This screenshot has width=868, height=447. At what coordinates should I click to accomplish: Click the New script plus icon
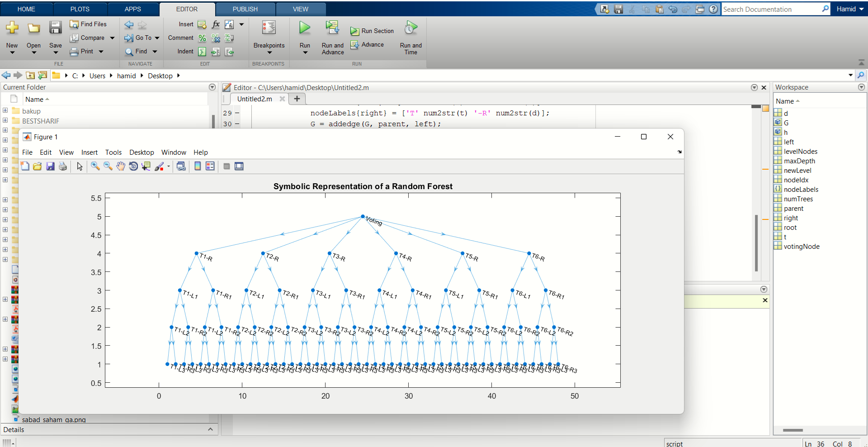12,28
